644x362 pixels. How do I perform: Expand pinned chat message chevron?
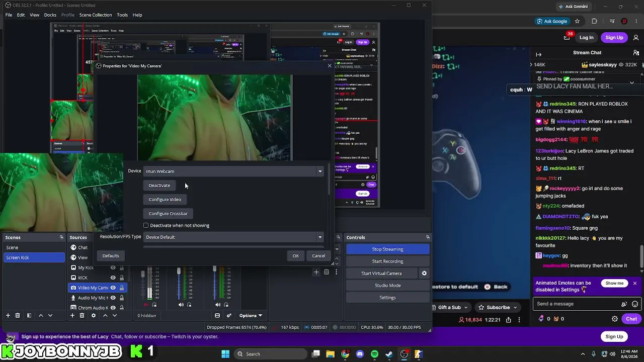tap(632, 82)
